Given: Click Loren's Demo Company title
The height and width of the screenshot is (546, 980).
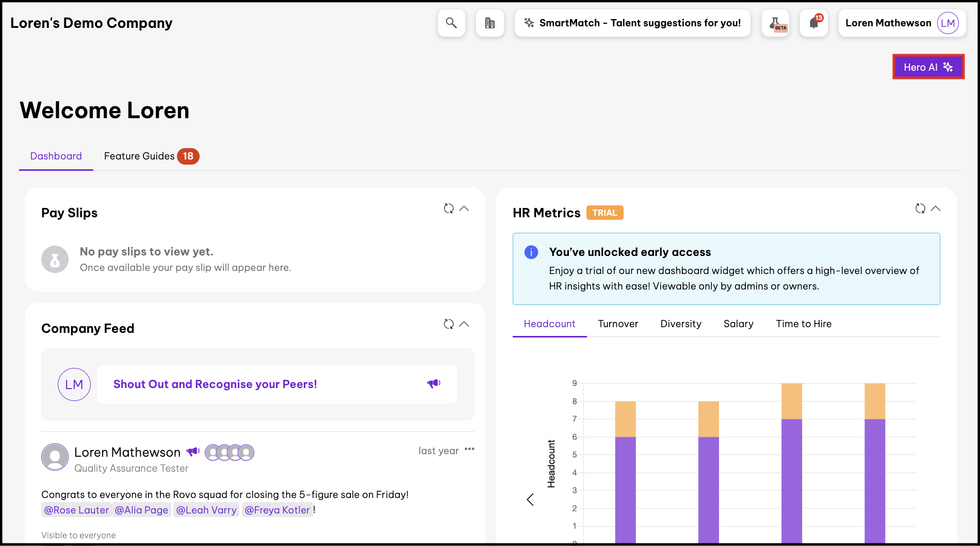Looking at the screenshot, I should pyautogui.click(x=91, y=23).
